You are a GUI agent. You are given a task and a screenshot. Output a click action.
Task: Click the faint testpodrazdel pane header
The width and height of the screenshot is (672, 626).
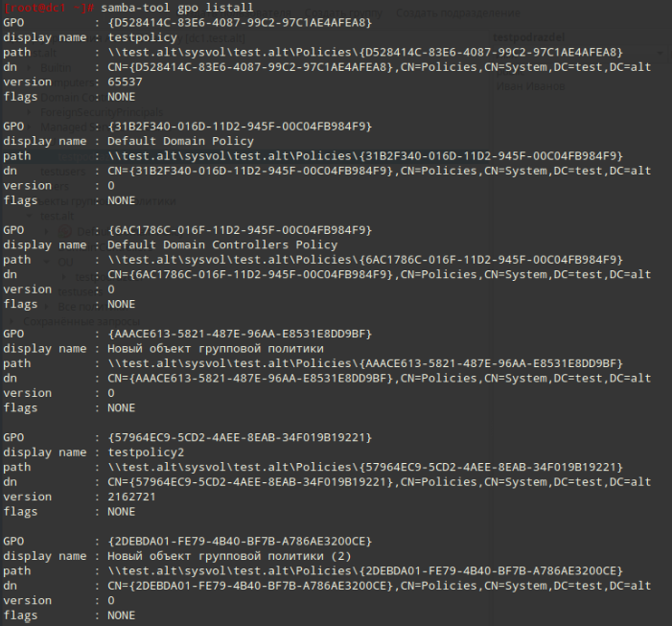click(x=529, y=37)
